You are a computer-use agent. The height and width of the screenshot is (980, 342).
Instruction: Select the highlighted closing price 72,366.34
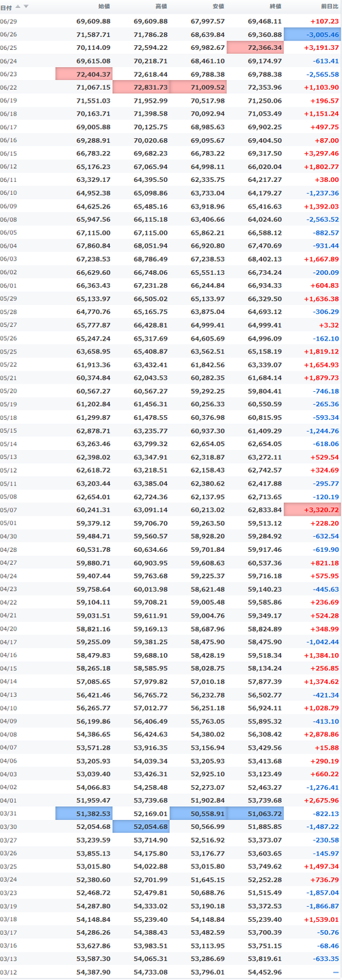255,47
